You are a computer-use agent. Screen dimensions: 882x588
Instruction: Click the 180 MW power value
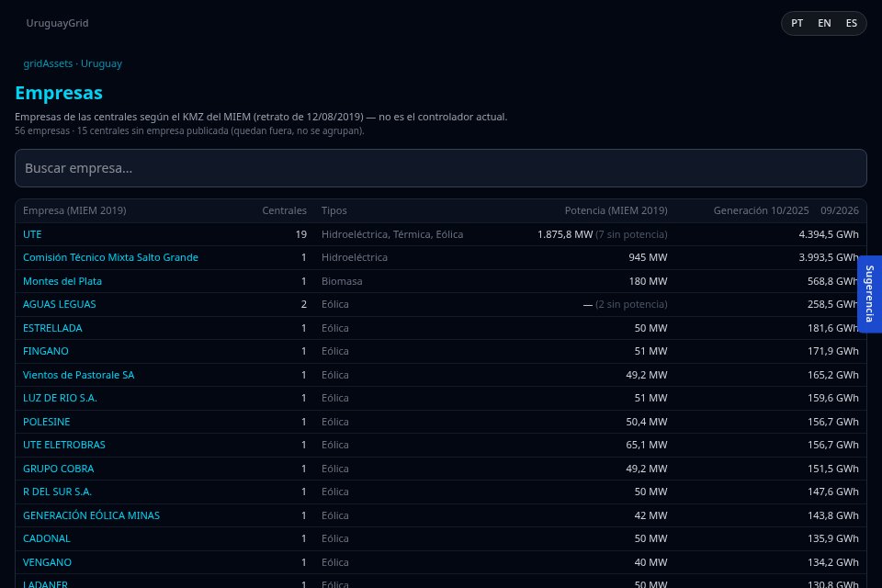pyautogui.click(x=648, y=281)
